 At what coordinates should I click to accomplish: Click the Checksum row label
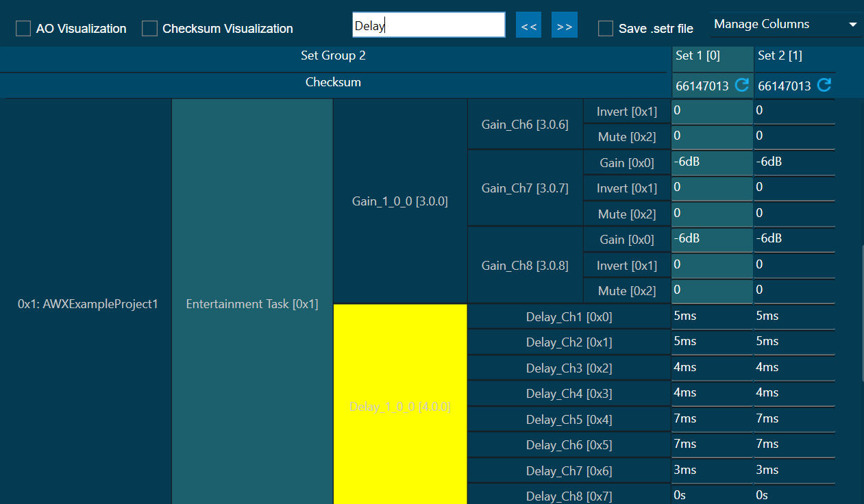tap(334, 82)
